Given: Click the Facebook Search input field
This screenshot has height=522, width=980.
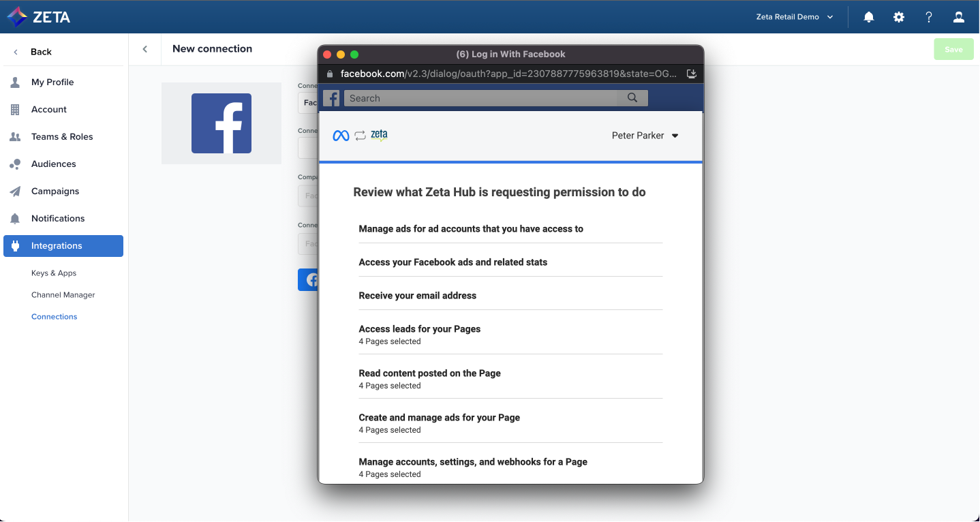Looking at the screenshot, I should coord(480,98).
